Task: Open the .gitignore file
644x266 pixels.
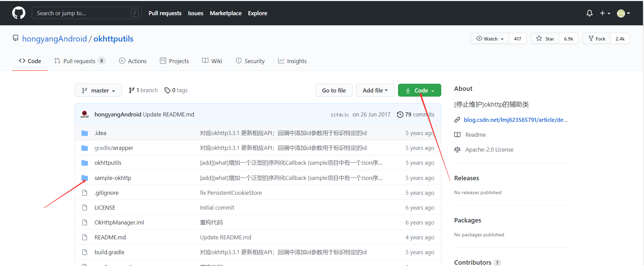Action: [x=106, y=193]
